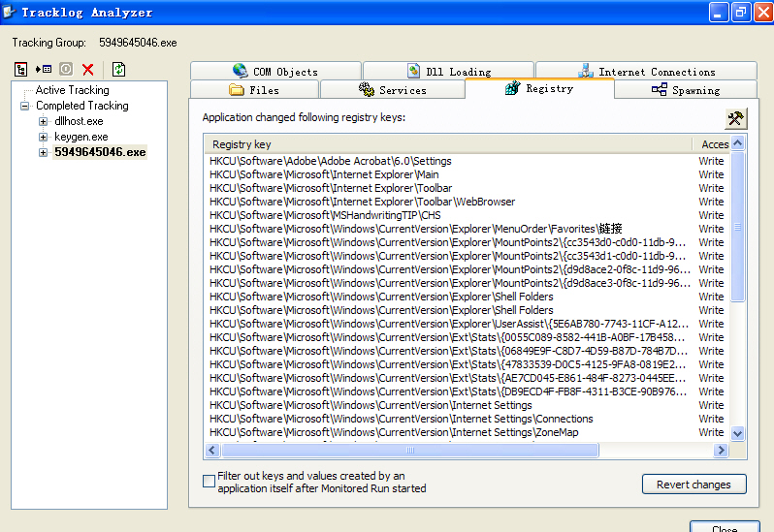This screenshot has height=532, width=774.
Task: Select the Toolbar\WebBrowser registry row
Action: (467, 202)
